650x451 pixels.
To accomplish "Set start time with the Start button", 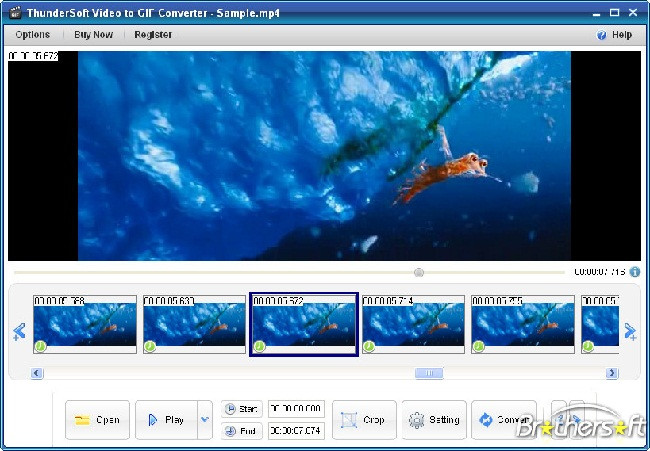I will (241, 409).
